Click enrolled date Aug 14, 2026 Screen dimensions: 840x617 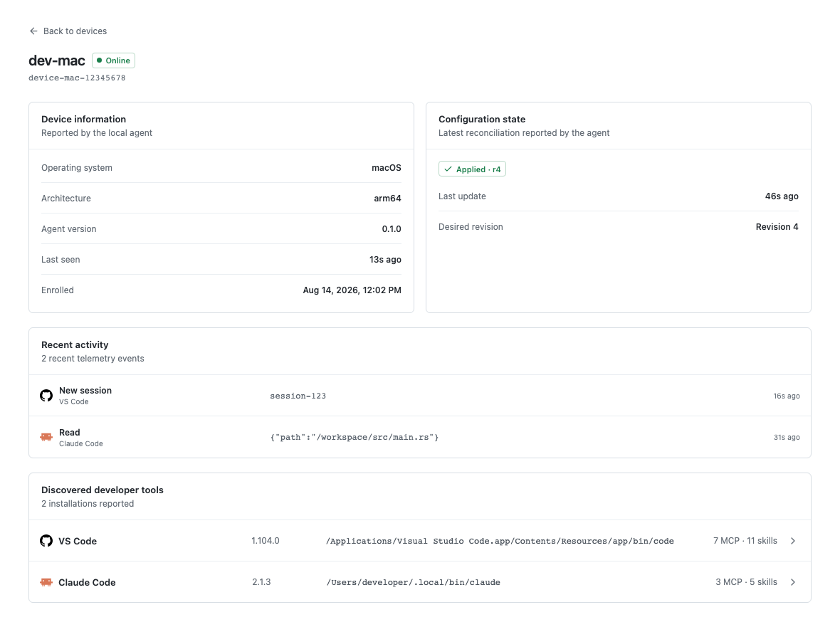pyautogui.click(x=352, y=290)
